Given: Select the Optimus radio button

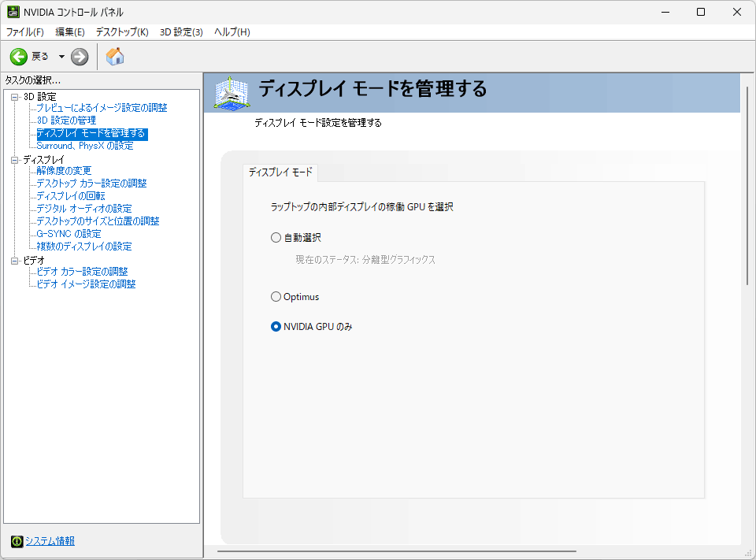Looking at the screenshot, I should coord(276,297).
